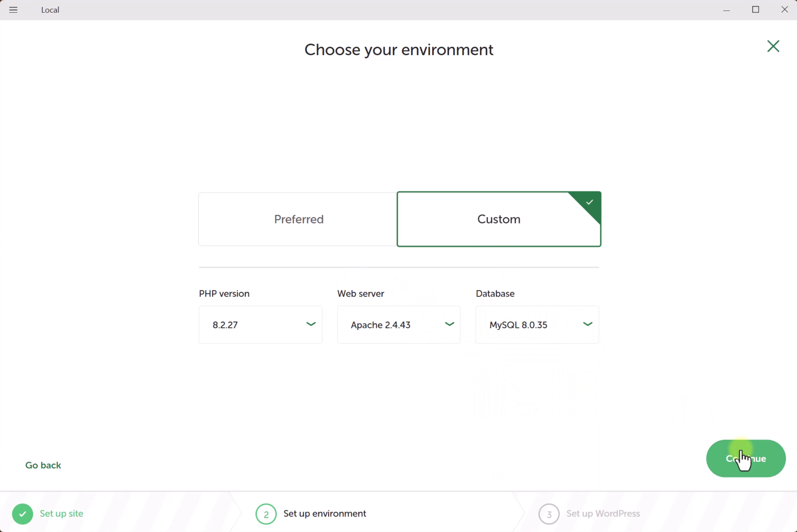Click the Set up site completed checkmark

pos(22,514)
